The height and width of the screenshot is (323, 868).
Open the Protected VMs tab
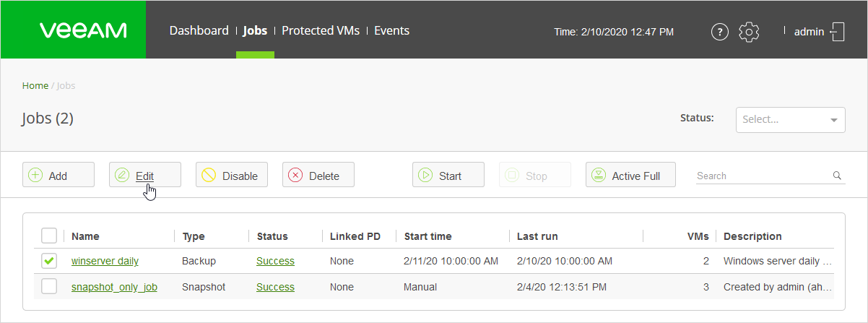click(321, 30)
